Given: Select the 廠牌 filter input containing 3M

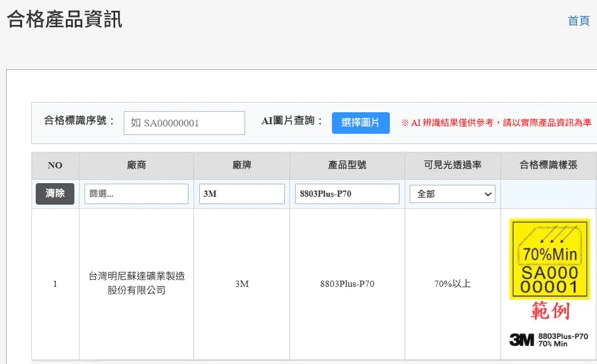Looking at the screenshot, I should click(x=242, y=194).
